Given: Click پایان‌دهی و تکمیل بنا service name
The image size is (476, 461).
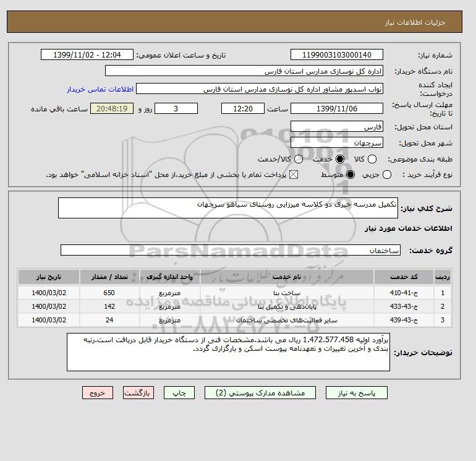Looking at the screenshot, I should tap(287, 307).
